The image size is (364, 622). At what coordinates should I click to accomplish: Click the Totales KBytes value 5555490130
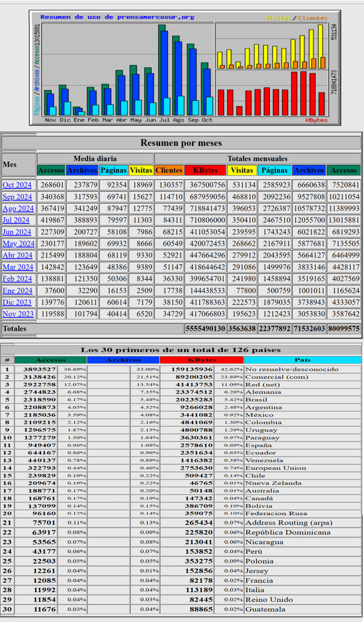point(205,329)
